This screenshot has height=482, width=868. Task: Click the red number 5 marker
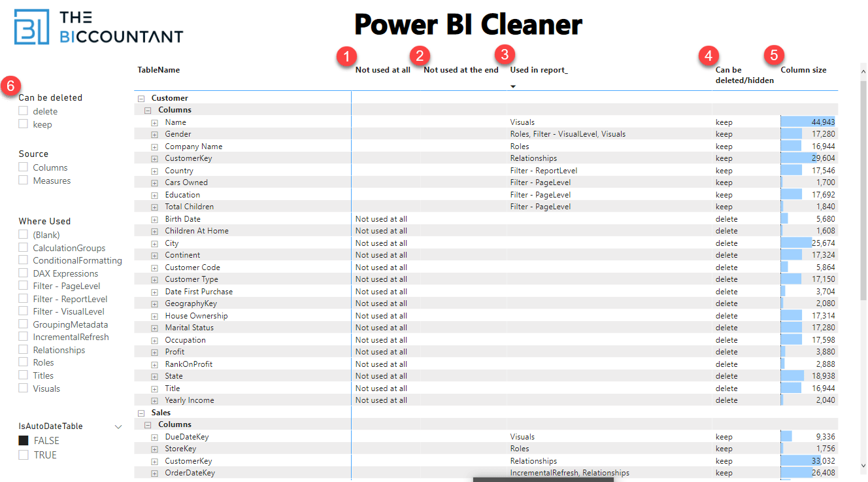[x=774, y=55]
